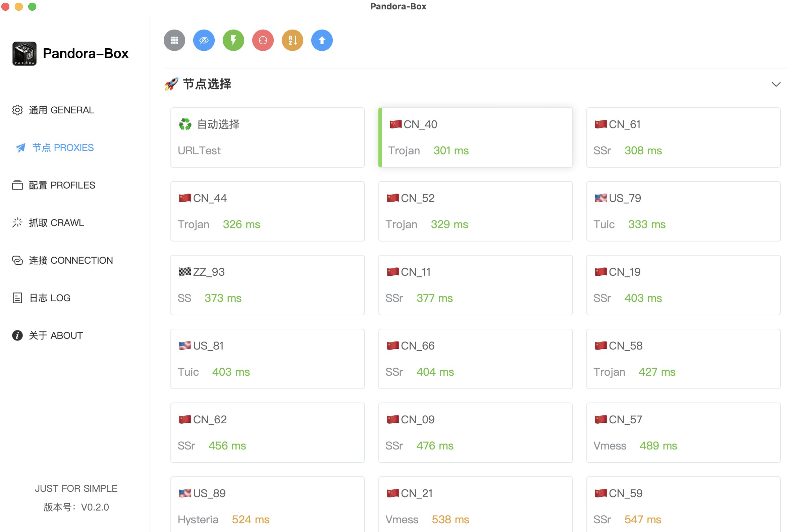Viewport: 795px width, 532px height.
Task: Select the 节点 PROXIES menu item
Action: 54,148
